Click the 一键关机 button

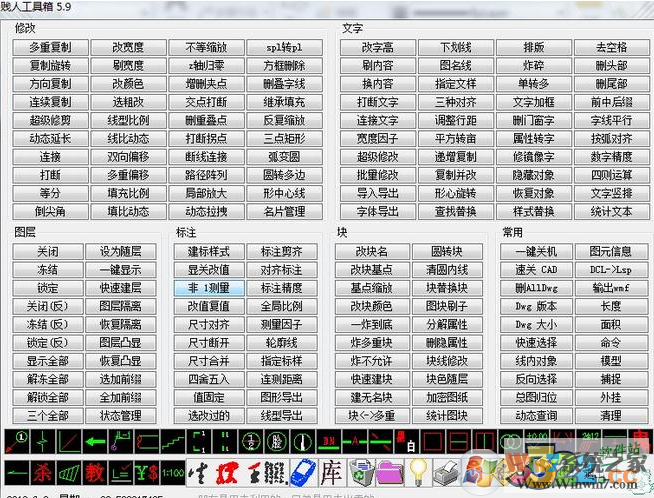(x=538, y=251)
